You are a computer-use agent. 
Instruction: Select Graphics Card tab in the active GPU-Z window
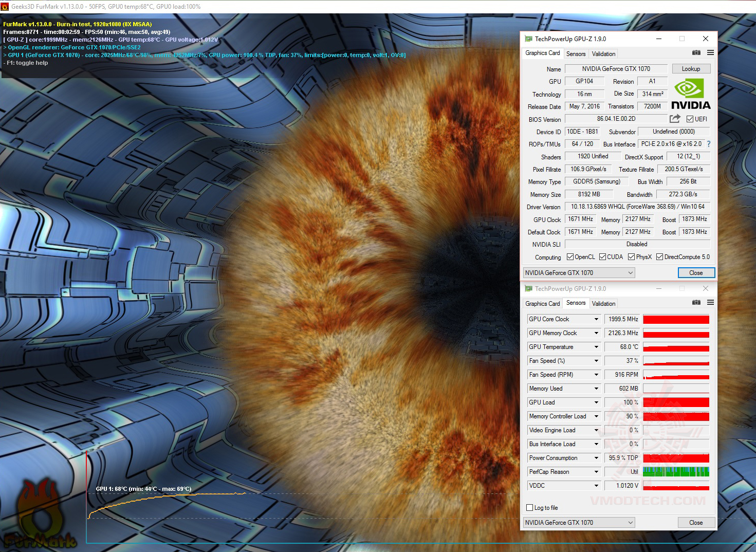point(542,53)
